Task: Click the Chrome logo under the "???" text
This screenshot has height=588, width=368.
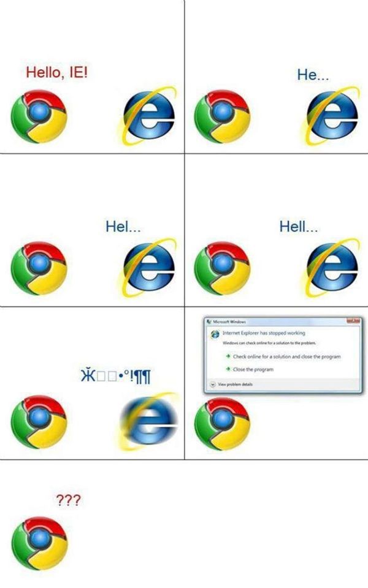Action: click(40, 543)
